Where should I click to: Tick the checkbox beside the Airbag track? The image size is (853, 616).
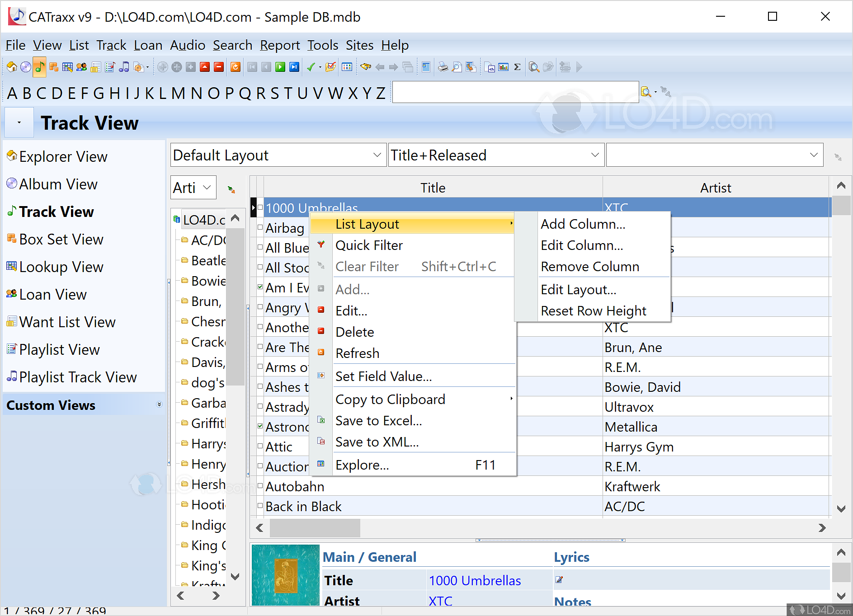point(260,227)
